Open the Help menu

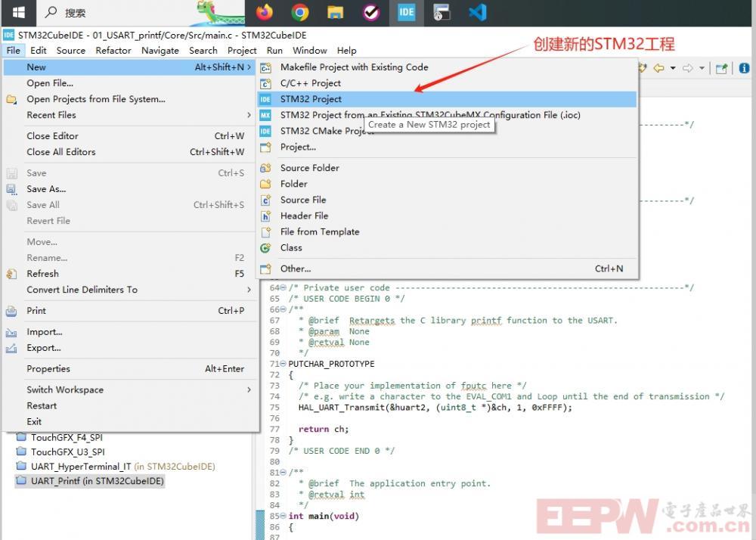tap(347, 50)
